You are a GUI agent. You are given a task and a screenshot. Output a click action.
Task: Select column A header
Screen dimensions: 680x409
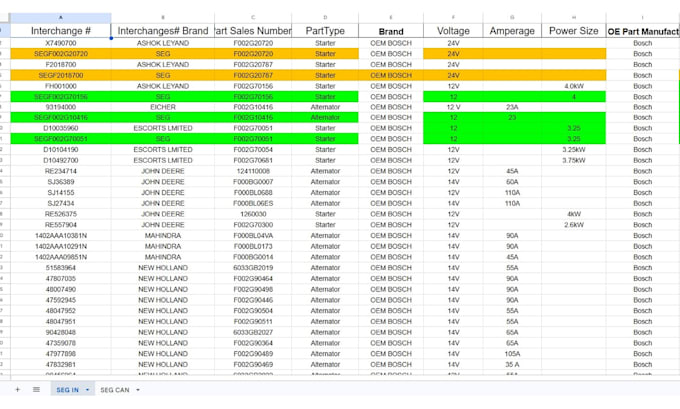(x=61, y=18)
